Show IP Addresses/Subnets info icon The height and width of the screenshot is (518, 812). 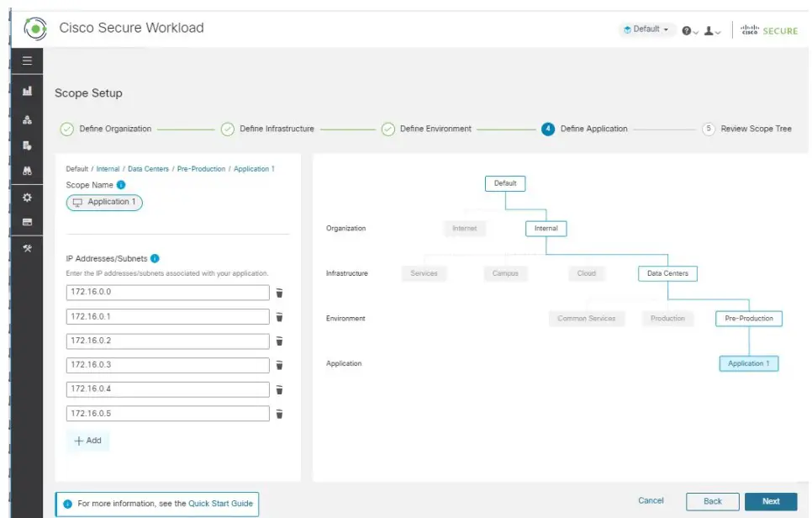155,258
